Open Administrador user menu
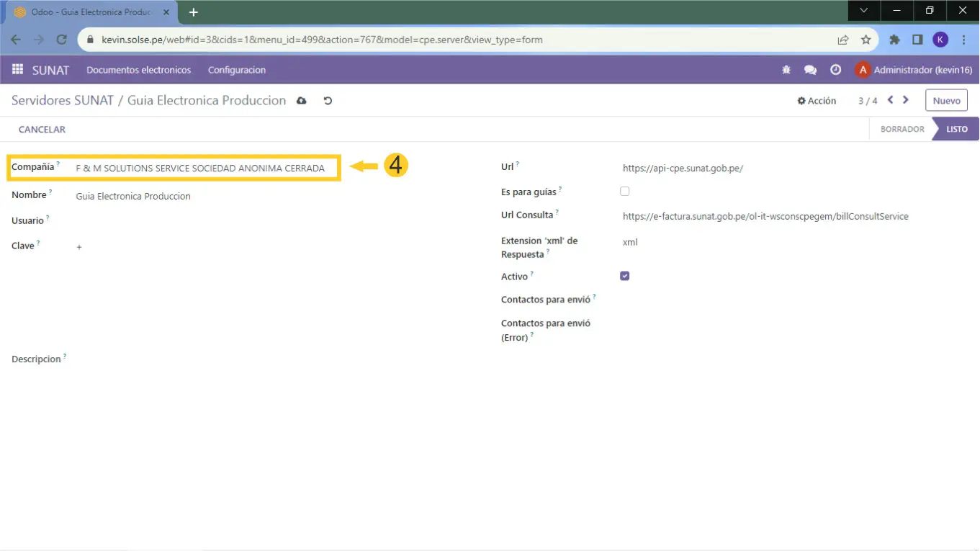The width and height of the screenshot is (980, 551). (x=914, y=70)
